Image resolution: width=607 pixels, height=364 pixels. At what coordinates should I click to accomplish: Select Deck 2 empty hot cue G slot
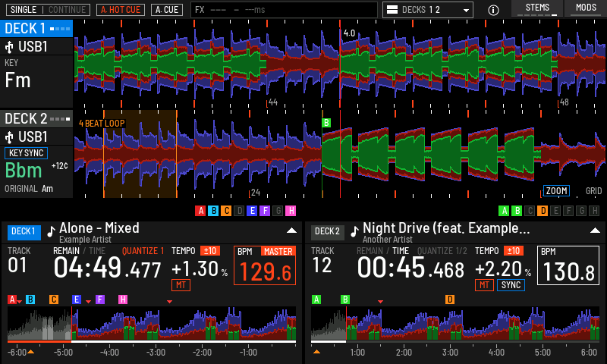[x=581, y=211]
